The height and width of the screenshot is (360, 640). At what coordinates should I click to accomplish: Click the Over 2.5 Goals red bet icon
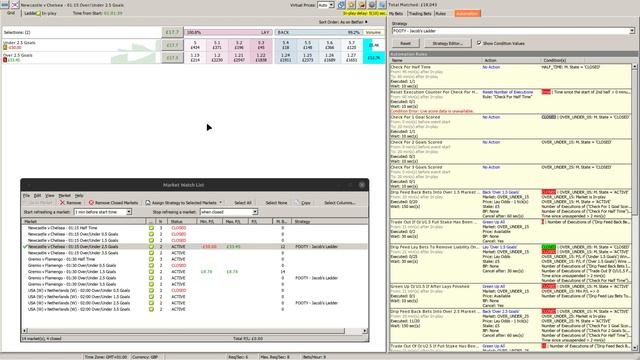point(5,60)
